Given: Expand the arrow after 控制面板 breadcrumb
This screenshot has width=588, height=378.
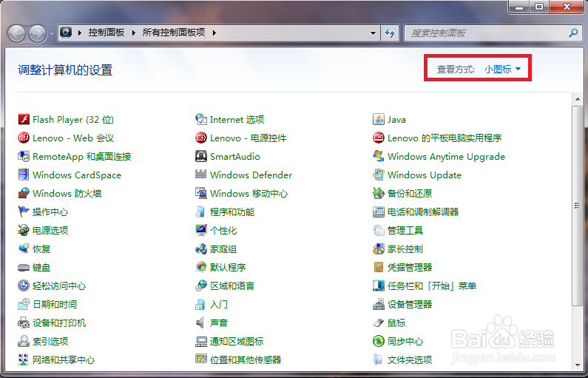Looking at the screenshot, I should click(x=133, y=33).
